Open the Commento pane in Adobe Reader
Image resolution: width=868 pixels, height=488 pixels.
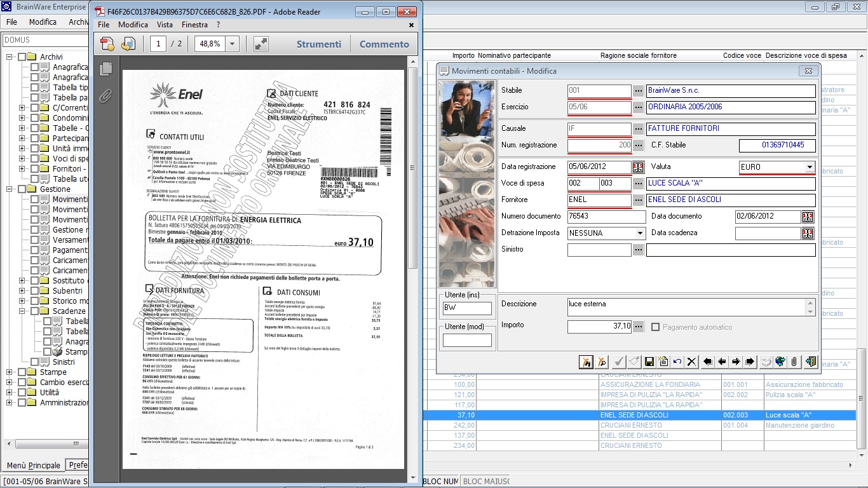pos(384,44)
